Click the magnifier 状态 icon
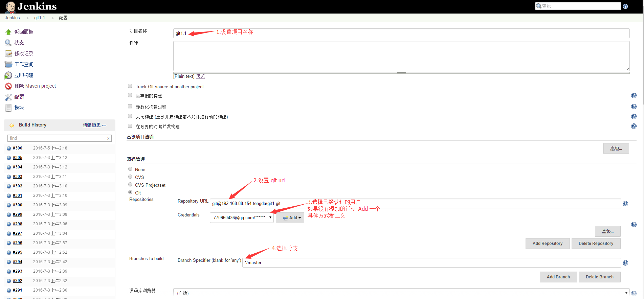Image resolution: width=644 pixels, height=299 pixels. pyautogui.click(x=8, y=43)
